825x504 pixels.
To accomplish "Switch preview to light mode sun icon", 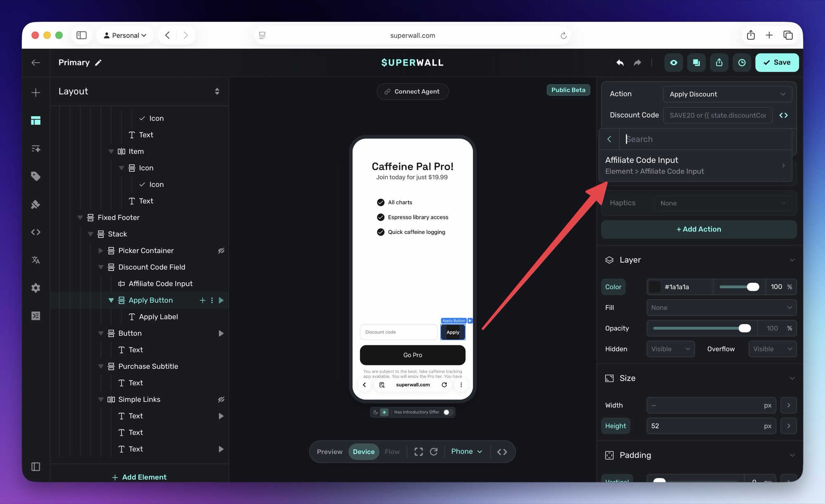I will coord(384,412).
